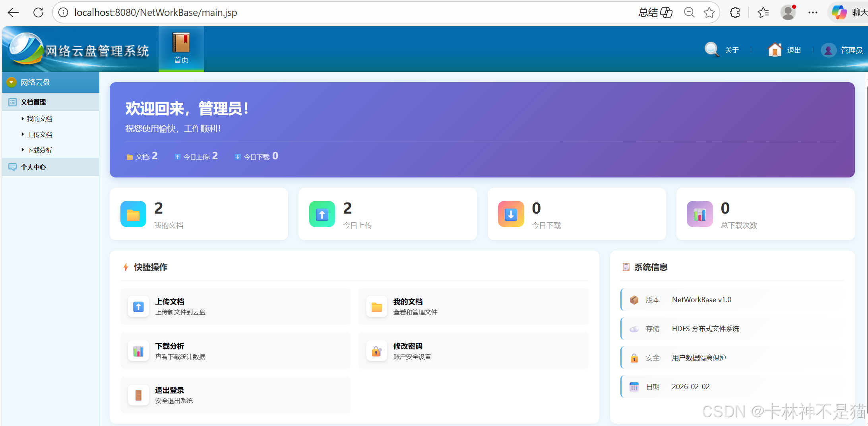Collapse the 网络云盘 sidebar section
The height and width of the screenshot is (426, 868).
11,82
